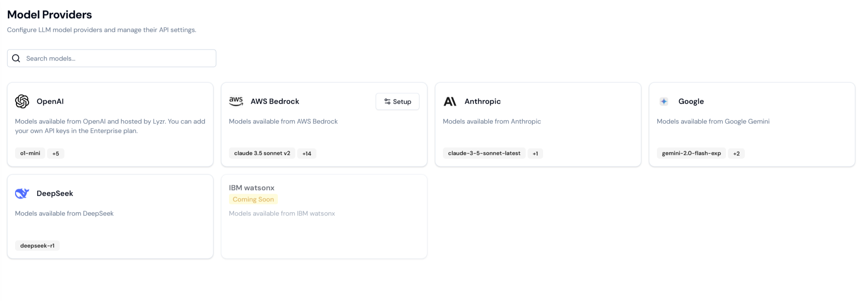The image size is (868, 301).
Task: Click the OpenAI logo icon
Action: [22, 101]
